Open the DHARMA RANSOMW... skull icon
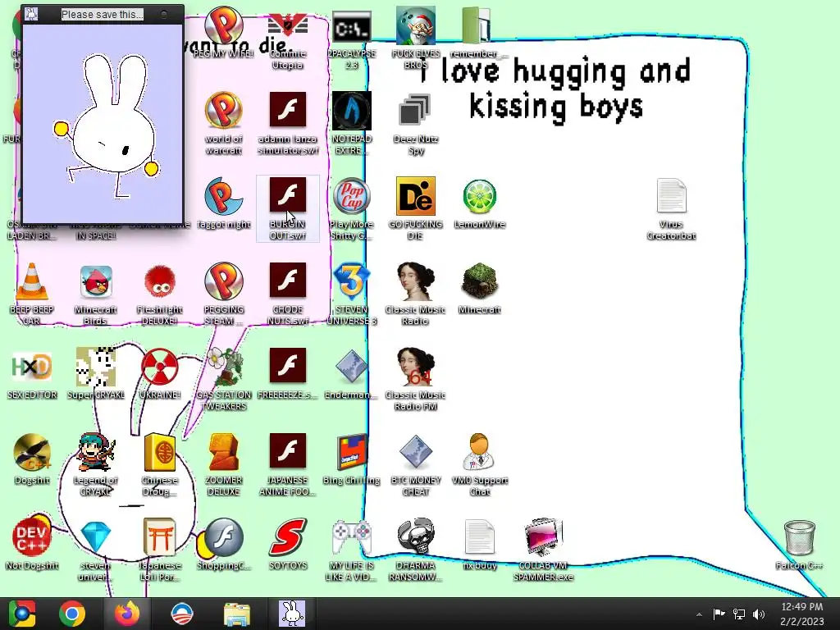This screenshot has height=630, width=840. (x=416, y=549)
